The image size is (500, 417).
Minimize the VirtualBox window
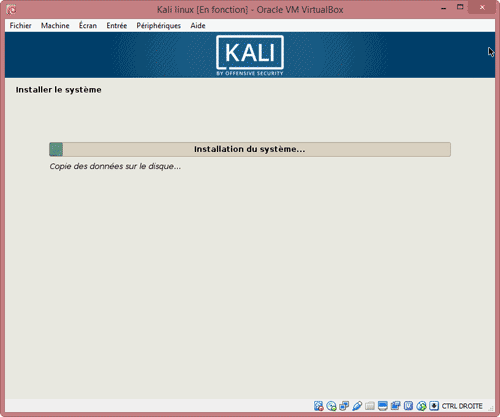[444, 8]
